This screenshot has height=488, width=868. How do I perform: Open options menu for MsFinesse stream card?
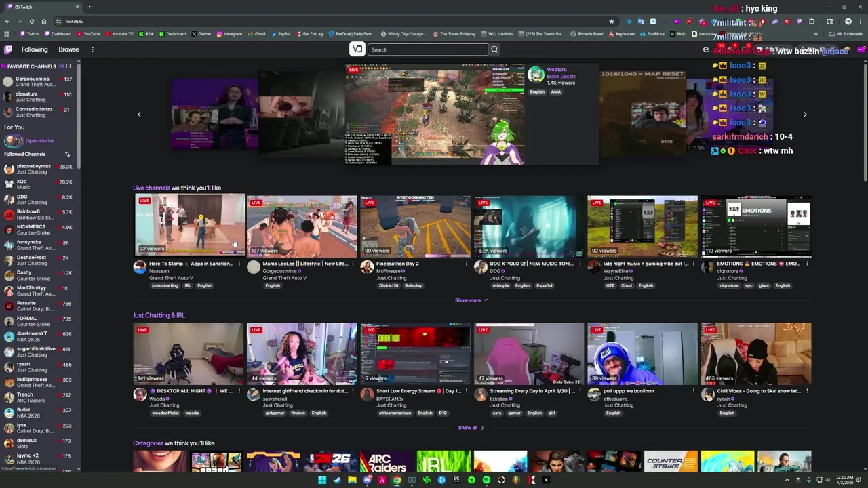click(x=466, y=264)
